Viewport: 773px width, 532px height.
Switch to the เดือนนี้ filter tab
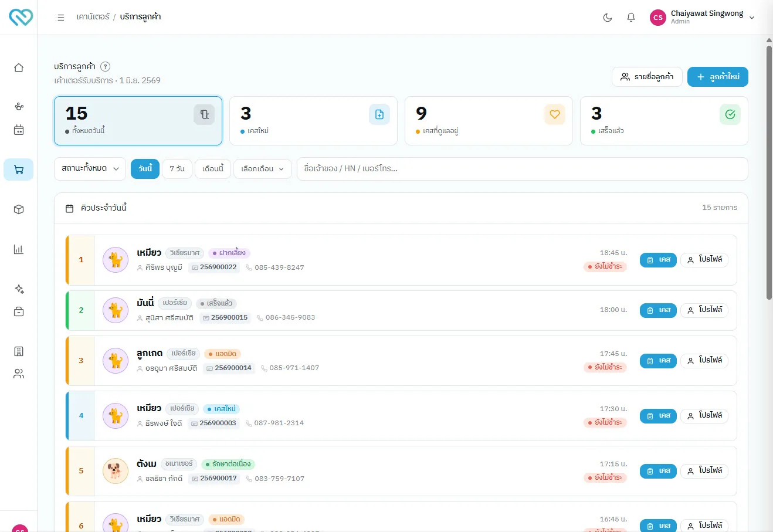tap(213, 169)
